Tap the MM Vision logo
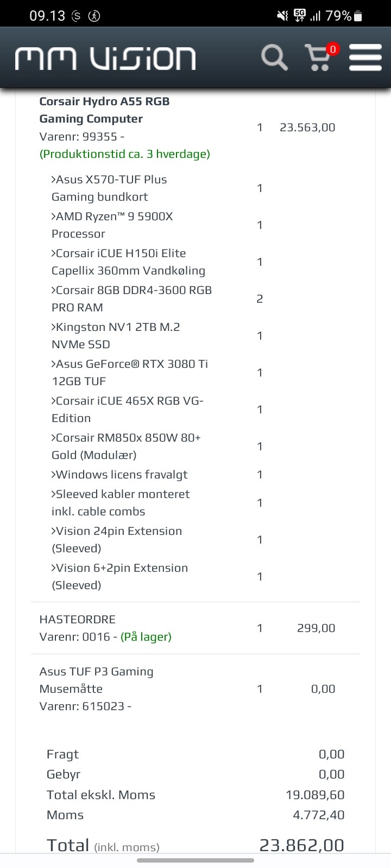The width and height of the screenshot is (391, 868). click(x=105, y=58)
